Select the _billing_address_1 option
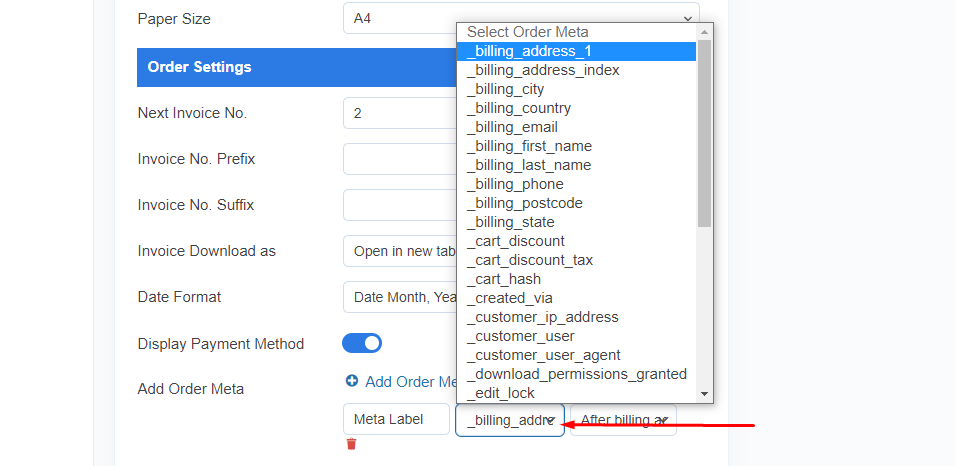Viewport: 955px width, 466px height. pyautogui.click(x=576, y=51)
